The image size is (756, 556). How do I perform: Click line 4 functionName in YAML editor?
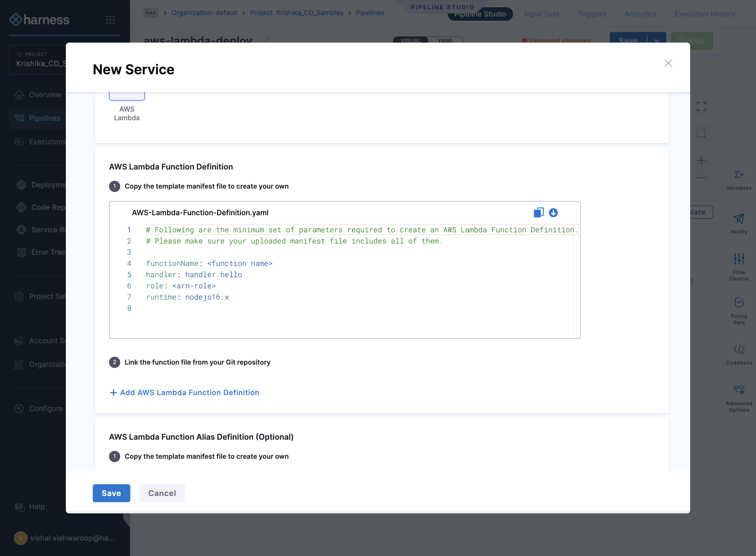[x=209, y=263]
